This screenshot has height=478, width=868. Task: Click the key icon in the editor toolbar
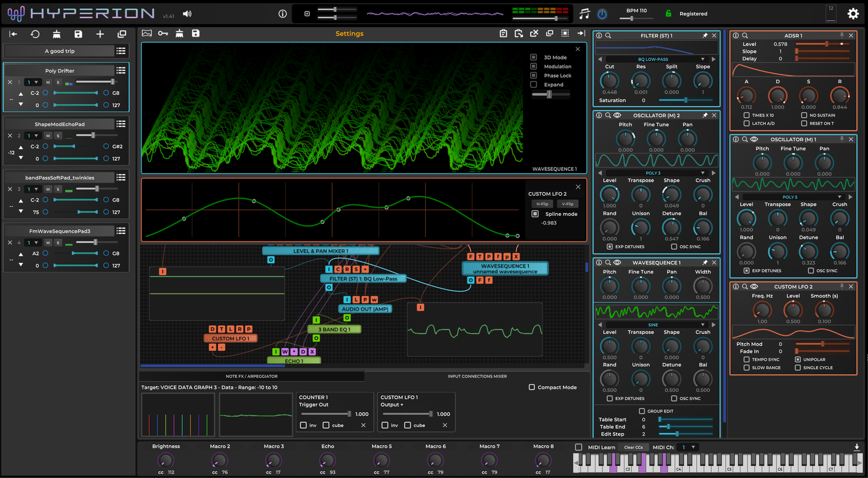coord(163,34)
